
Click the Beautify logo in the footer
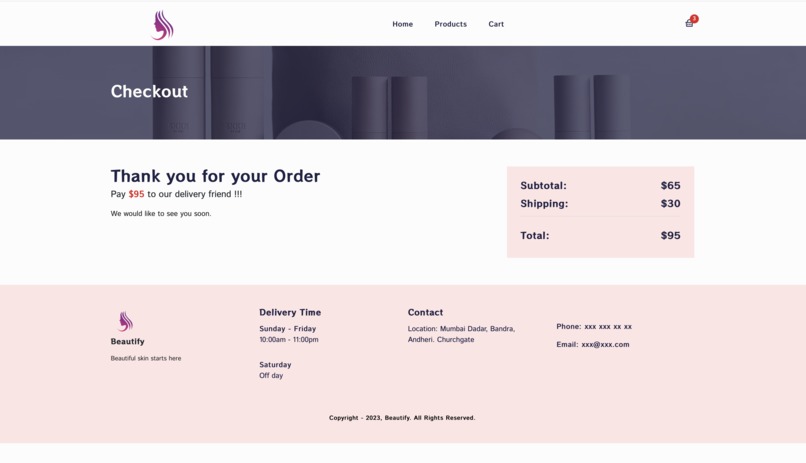pos(125,321)
